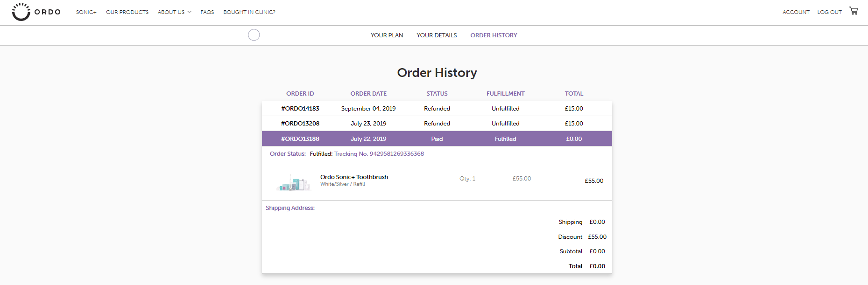Click the Ordo Sonic+ Toothbrush product thumbnail
Screen dimensions: 868x285
click(x=293, y=182)
